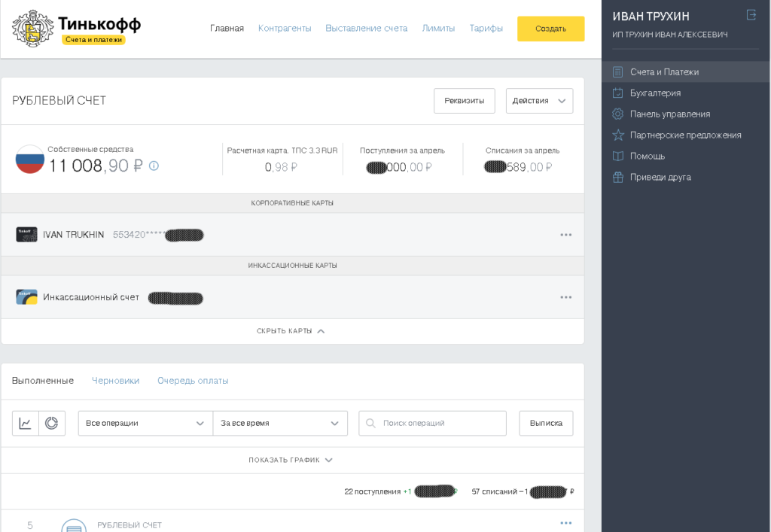Click the Панель управления gear icon
The image size is (771, 532).
click(x=617, y=114)
